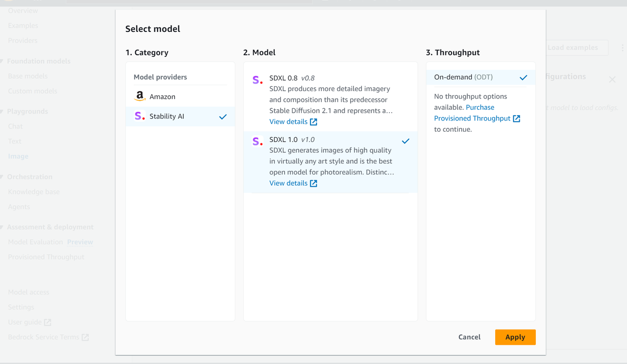Select On-demand (ODT) throughput
Viewport: 627px width, 364px height.
481,77
